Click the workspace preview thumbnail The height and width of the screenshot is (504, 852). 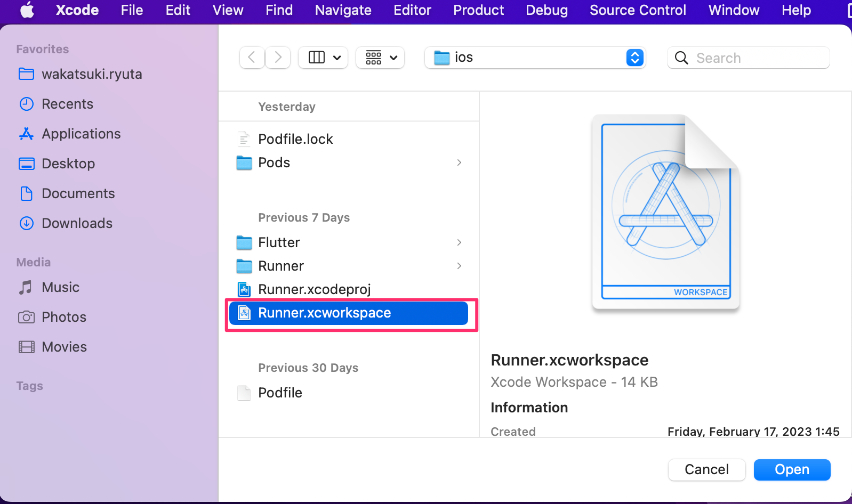pos(666,212)
